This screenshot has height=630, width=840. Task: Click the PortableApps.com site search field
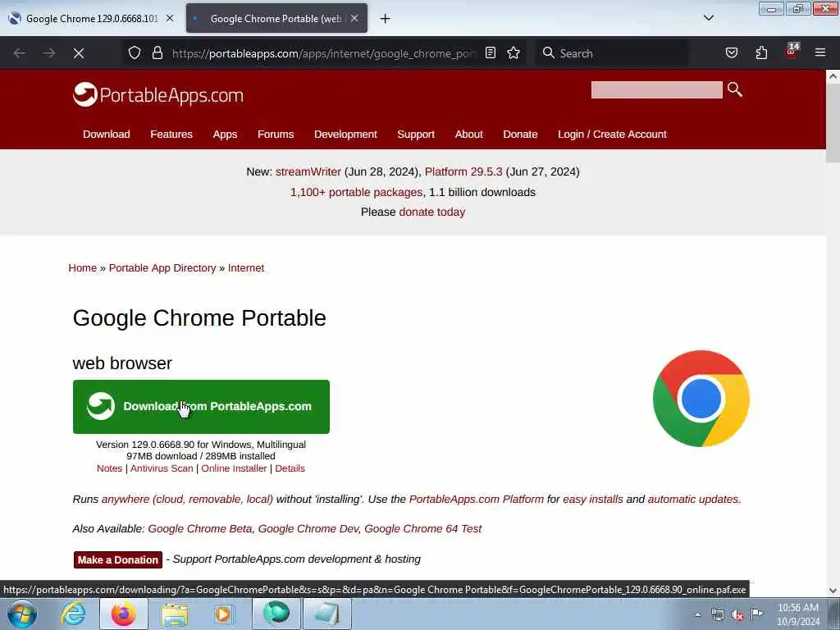pos(656,89)
